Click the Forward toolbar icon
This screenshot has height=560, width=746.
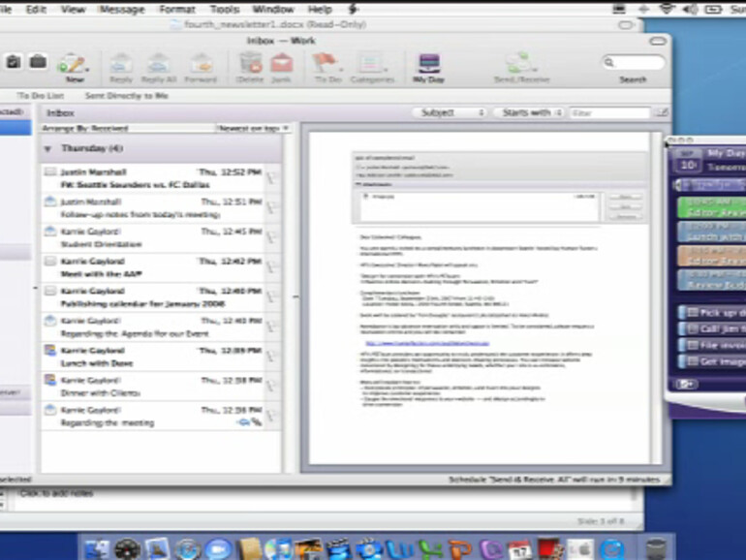[201, 64]
